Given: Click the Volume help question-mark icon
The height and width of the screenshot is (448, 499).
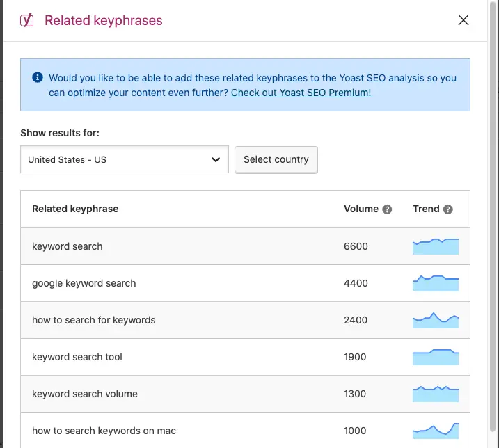Looking at the screenshot, I should point(387,209).
